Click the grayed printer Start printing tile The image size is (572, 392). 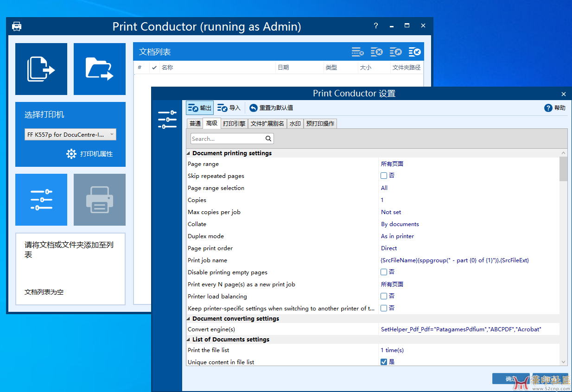100,200
